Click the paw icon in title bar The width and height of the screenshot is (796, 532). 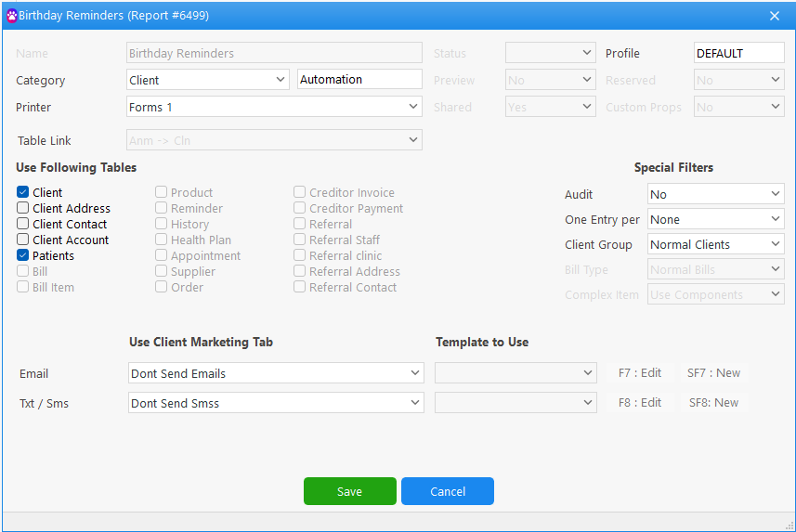pyautogui.click(x=11, y=16)
